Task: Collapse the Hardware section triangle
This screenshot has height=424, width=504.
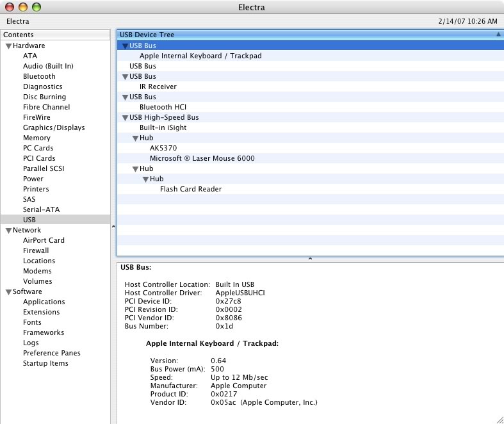Action: coord(8,46)
